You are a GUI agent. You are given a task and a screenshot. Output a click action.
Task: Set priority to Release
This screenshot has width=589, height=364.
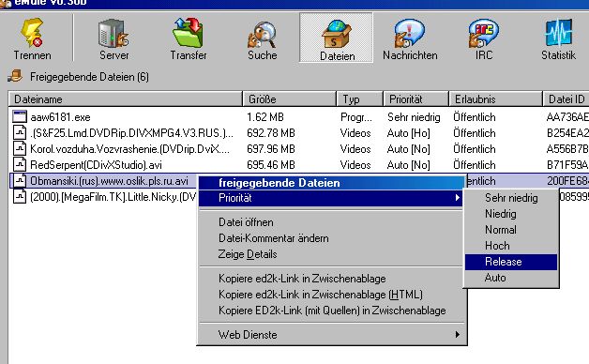[x=511, y=262]
